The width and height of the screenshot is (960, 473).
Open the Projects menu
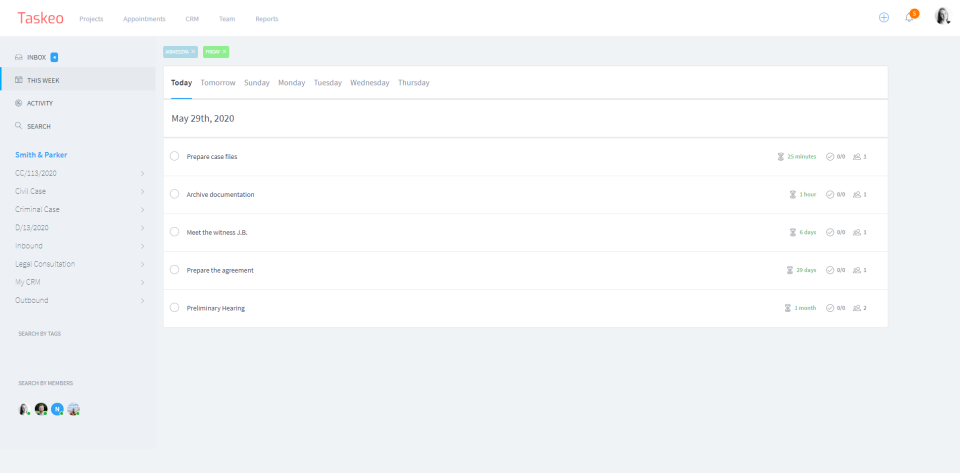91,19
